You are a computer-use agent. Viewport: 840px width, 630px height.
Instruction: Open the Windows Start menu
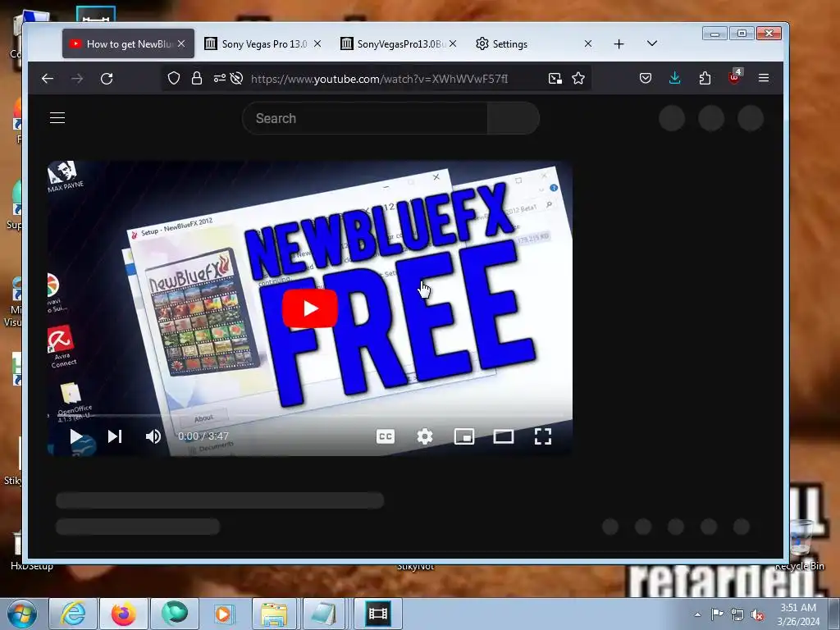22,614
